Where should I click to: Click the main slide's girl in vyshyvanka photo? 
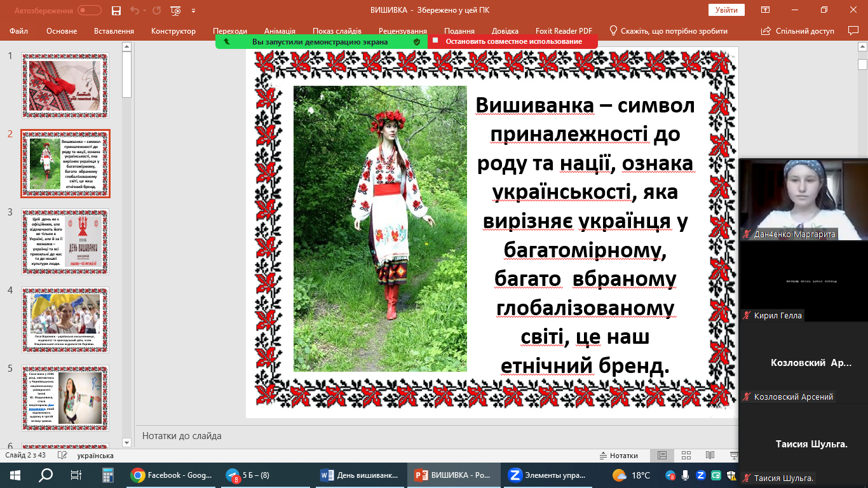pos(380,229)
